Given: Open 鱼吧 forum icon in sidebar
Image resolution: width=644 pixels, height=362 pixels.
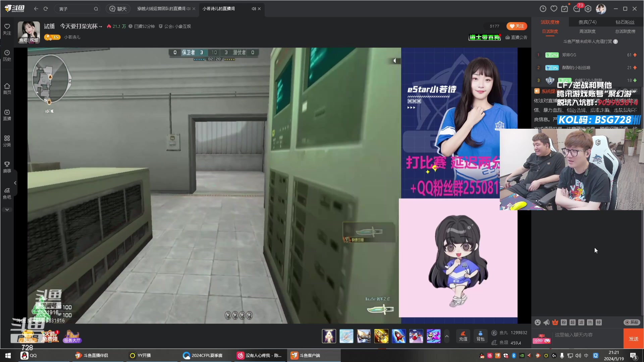Looking at the screenshot, I should coord(7,193).
